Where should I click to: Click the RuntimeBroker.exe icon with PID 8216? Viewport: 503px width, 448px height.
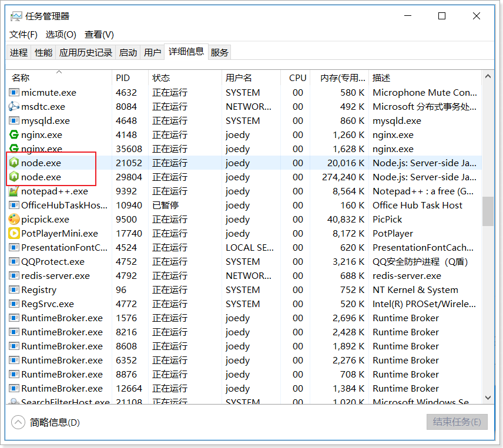(x=14, y=332)
